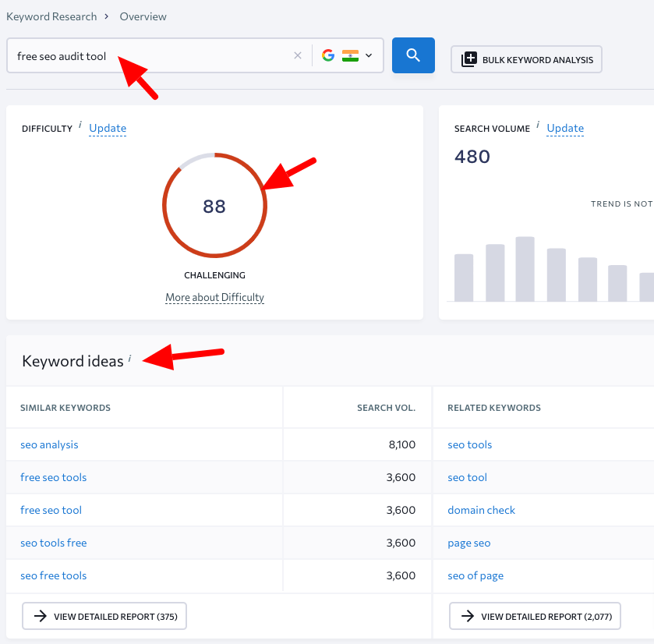The image size is (654, 644).
Task: Open related keyword 'seo tools'
Action: tap(469, 444)
